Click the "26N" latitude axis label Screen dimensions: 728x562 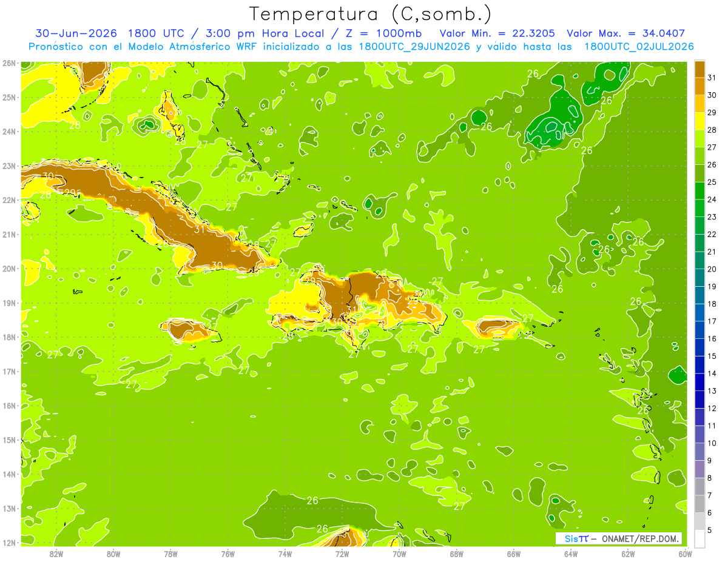coord(9,63)
